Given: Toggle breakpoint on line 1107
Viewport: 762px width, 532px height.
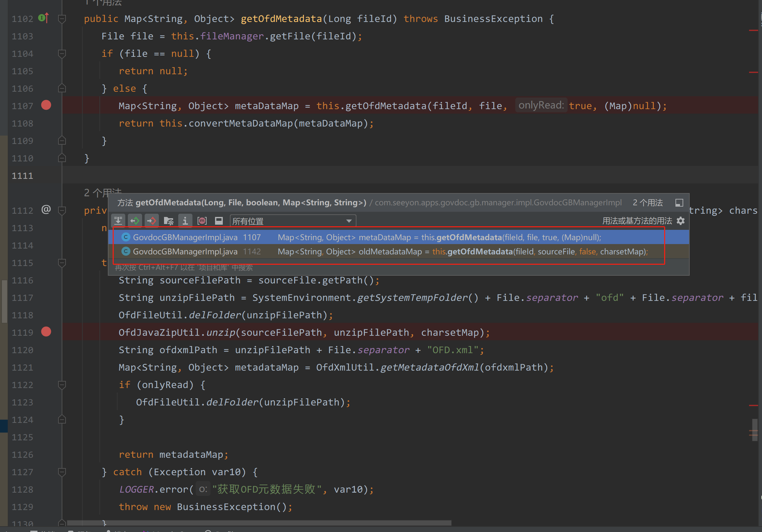Looking at the screenshot, I should pos(46,106).
